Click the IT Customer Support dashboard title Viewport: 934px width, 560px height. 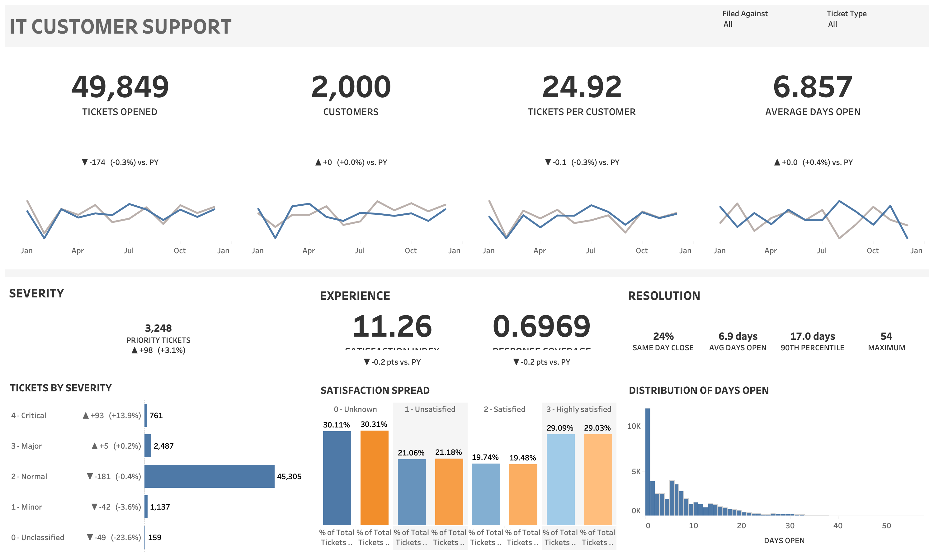[x=120, y=27]
